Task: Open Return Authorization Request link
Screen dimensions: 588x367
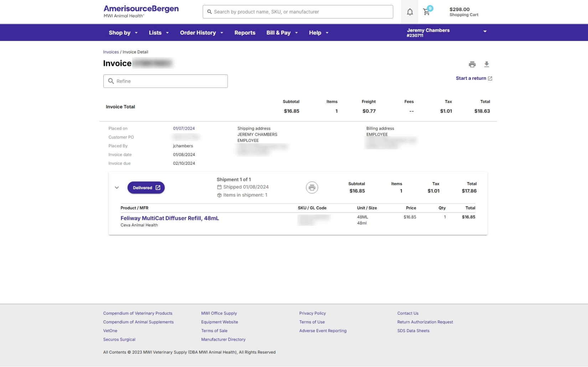Action: (425, 322)
